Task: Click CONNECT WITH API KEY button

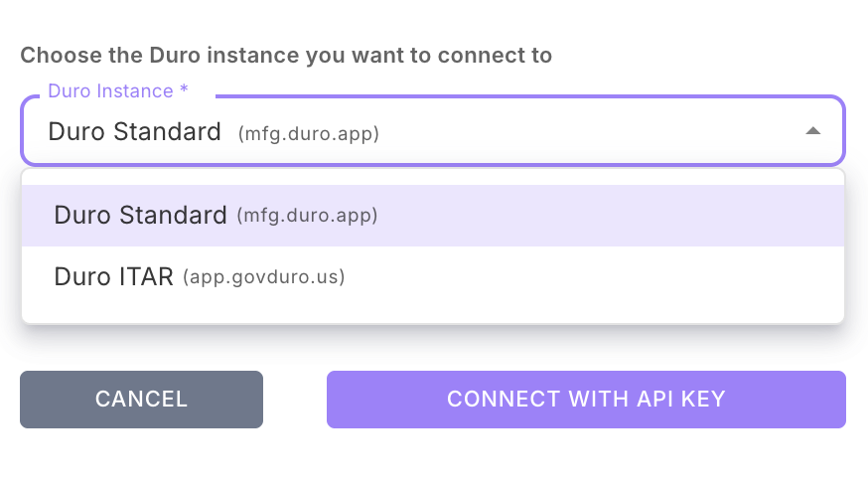Action: [x=586, y=400]
